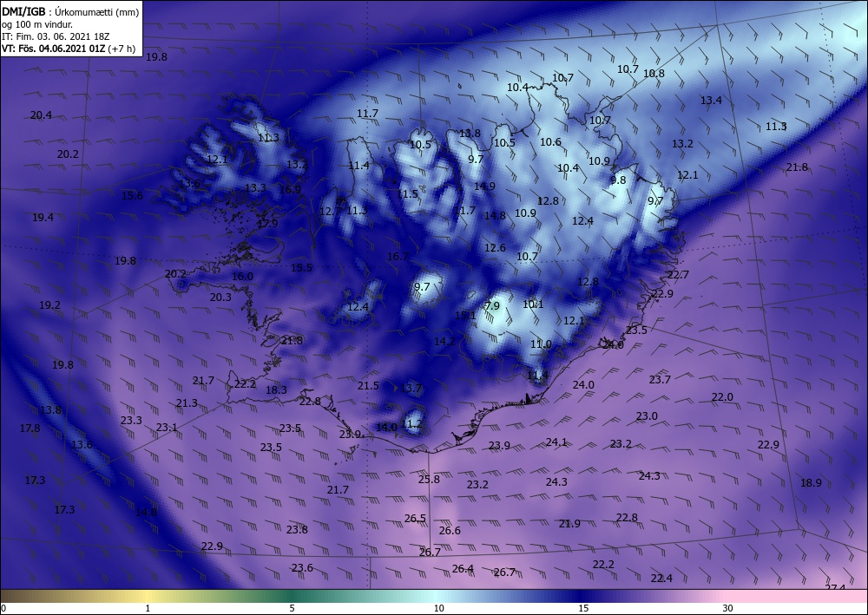This screenshot has height=615, width=868.
Task: Click the map value 18.3
Action: pyautogui.click(x=276, y=389)
